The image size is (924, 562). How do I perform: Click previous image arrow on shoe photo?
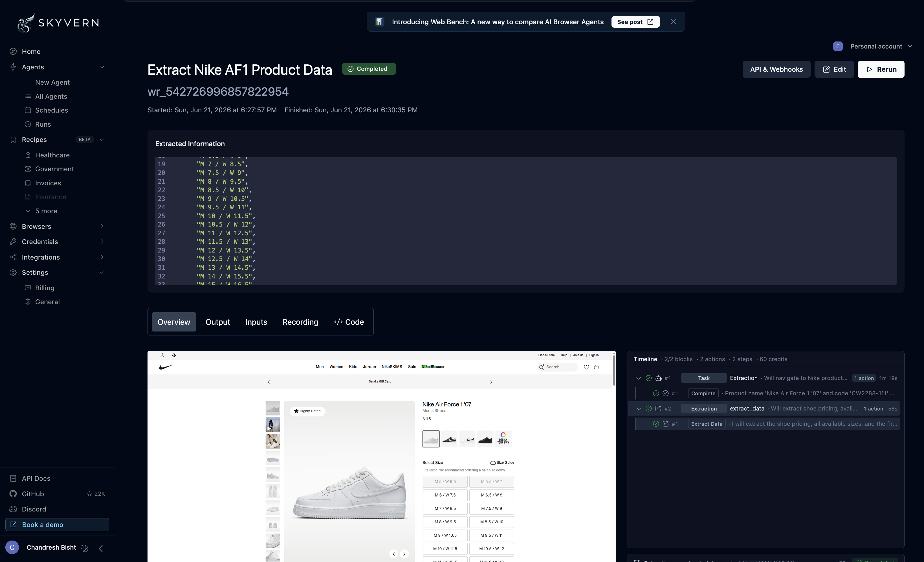[393, 554]
